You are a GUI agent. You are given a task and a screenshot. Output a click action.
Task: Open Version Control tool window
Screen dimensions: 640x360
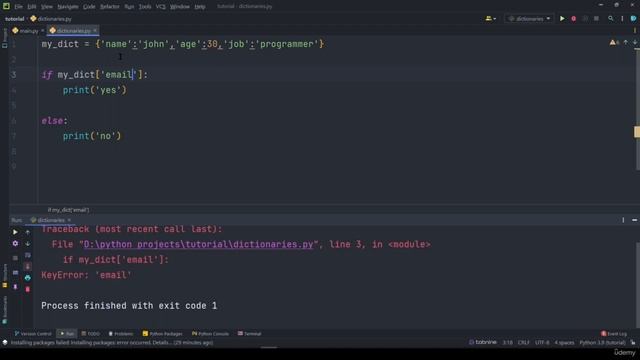coord(33,333)
